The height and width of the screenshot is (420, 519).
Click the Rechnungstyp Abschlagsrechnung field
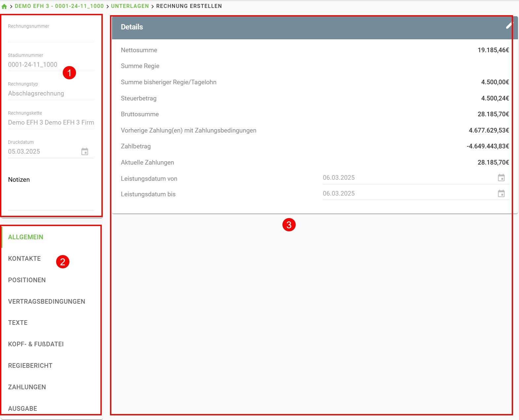51,94
